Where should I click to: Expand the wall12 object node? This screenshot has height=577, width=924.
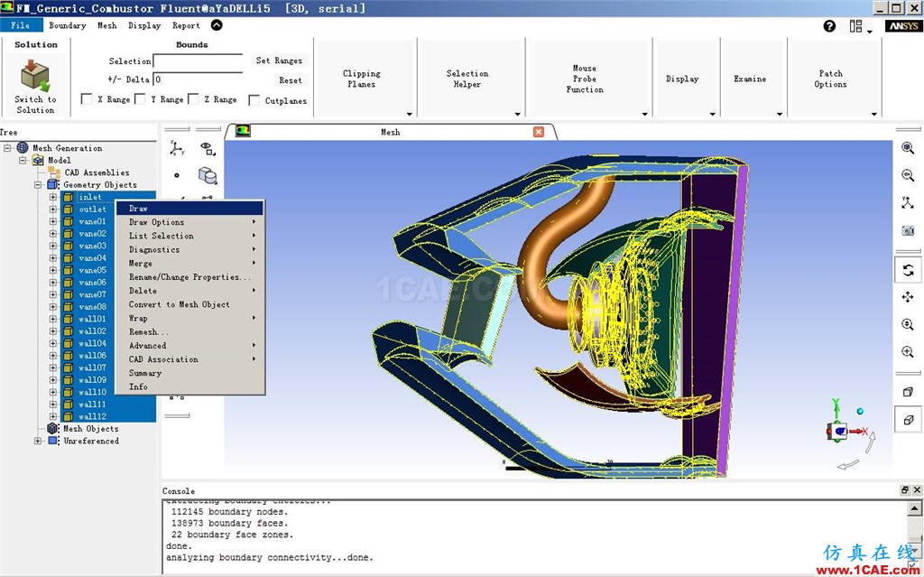point(53,416)
